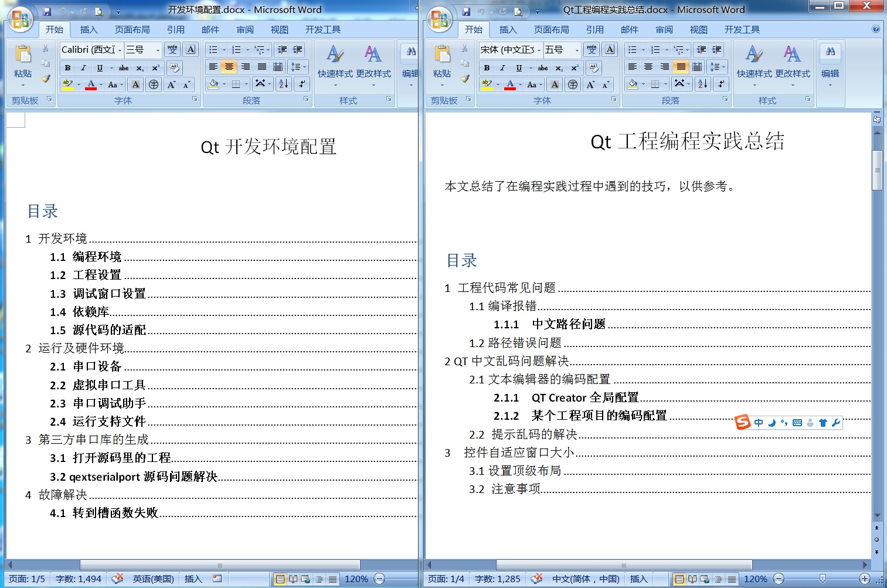Click Grow Font icon in right window
The image size is (887, 588).
[x=590, y=84]
